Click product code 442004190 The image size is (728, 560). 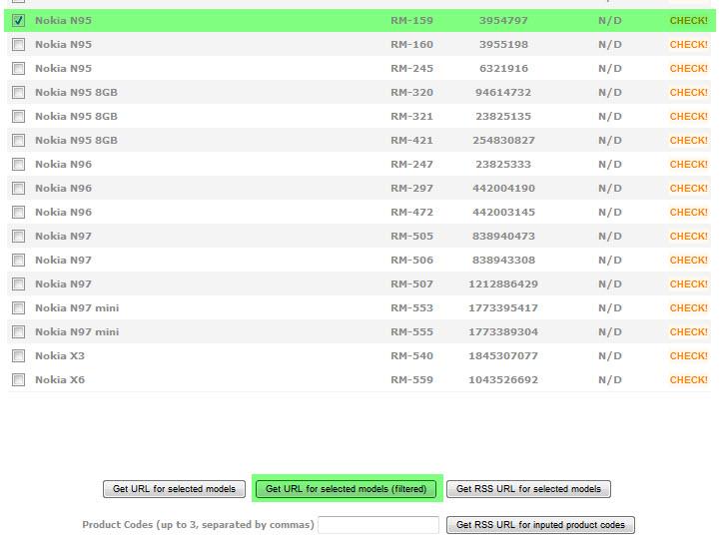pos(503,189)
